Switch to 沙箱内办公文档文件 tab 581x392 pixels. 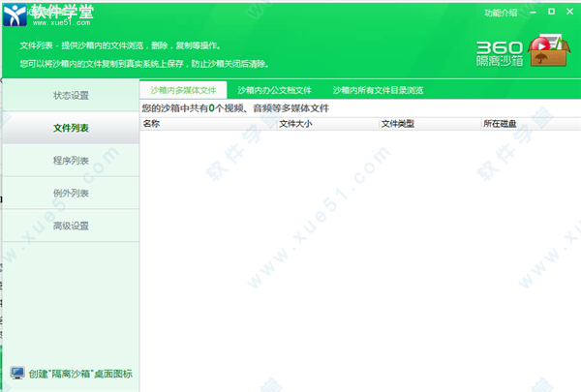(275, 90)
